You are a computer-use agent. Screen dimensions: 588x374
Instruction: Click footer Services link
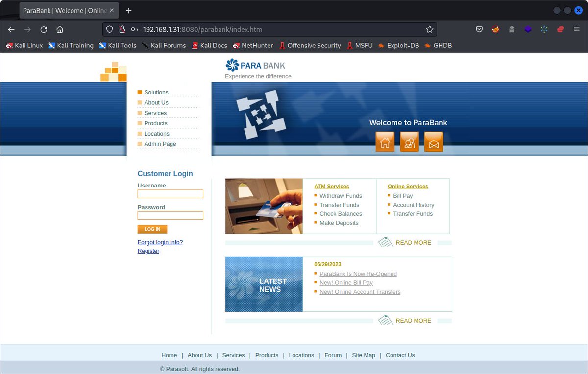click(233, 355)
